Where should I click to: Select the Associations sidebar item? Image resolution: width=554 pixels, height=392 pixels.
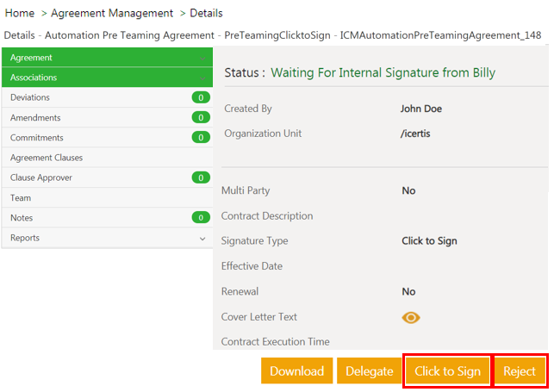(x=107, y=78)
